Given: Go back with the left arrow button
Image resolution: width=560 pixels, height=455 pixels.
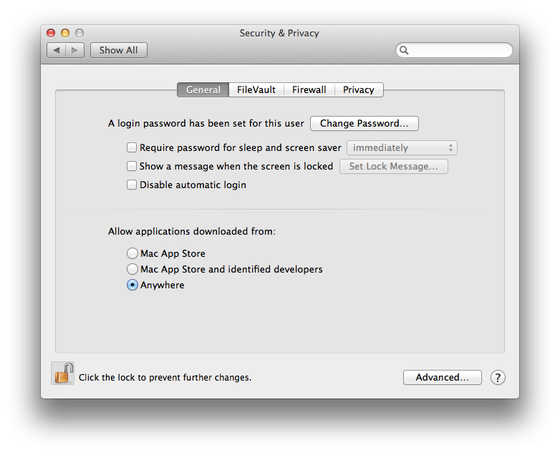Looking at the screenshot, I should click(56, 50).
